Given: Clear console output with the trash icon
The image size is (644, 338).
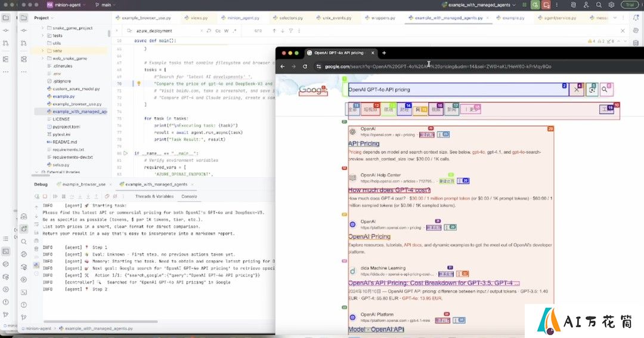Looking at the screenshot, I should click(x=36, y=249).
